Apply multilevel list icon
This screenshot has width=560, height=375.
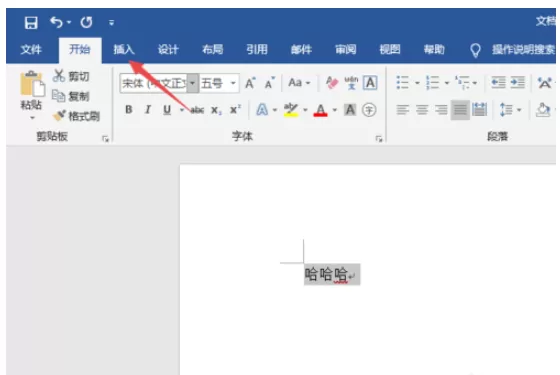tap(462, 83)
